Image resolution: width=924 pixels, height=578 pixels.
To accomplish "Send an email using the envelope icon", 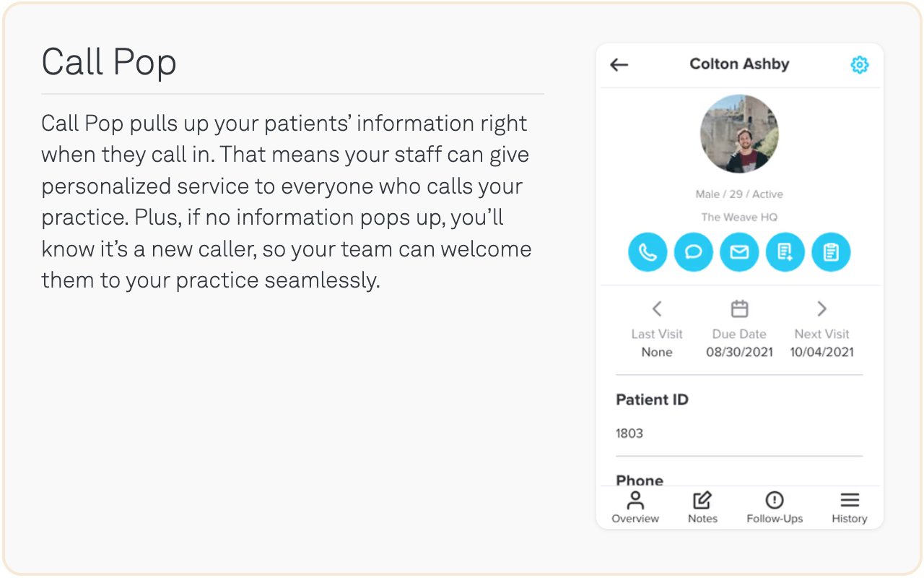I will [739, 252].
